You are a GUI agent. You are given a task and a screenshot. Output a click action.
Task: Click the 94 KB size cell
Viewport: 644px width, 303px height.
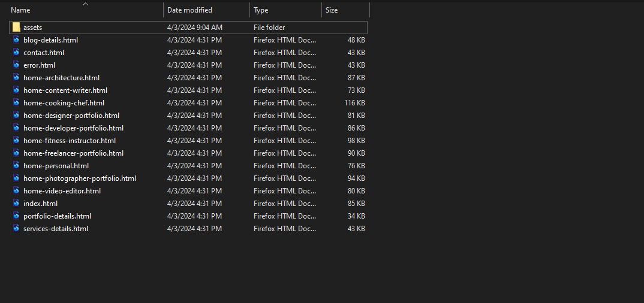click(x=356, y=178)
